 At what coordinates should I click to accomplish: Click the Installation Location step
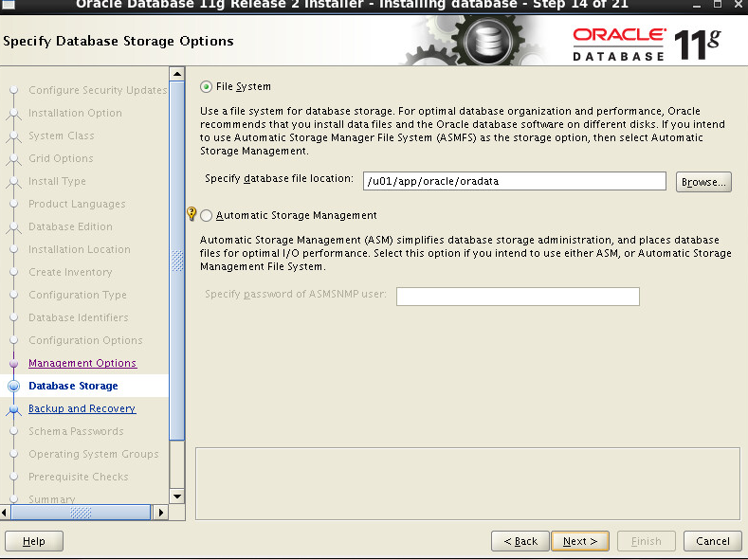[80, 249]
